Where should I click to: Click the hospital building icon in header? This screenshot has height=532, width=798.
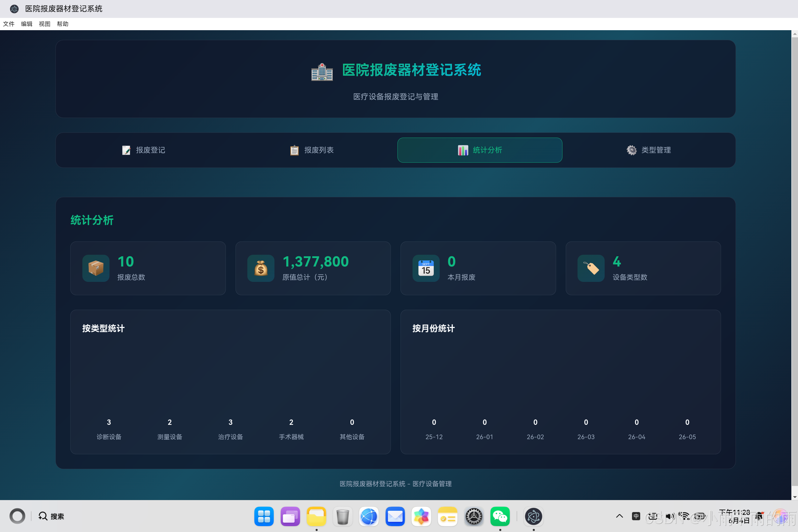point(322,72)
